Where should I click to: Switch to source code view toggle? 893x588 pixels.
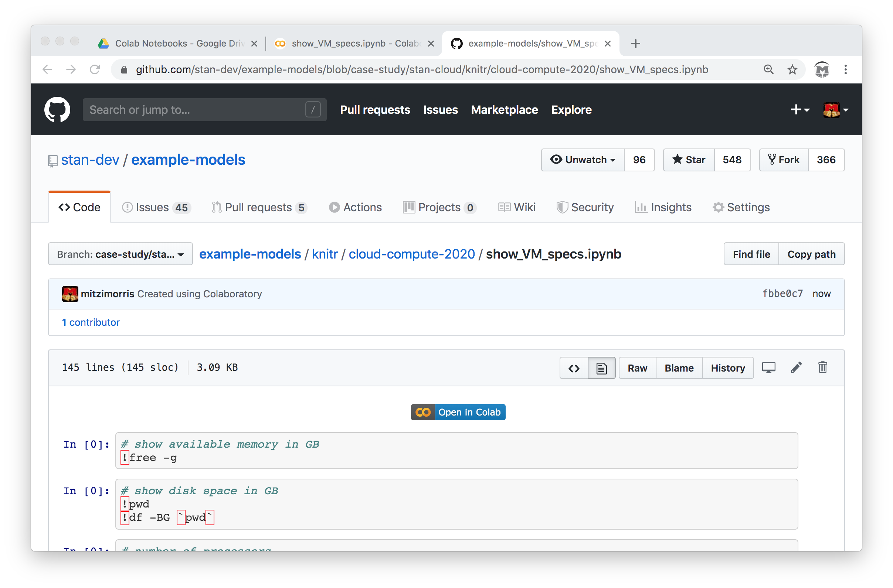574,368
